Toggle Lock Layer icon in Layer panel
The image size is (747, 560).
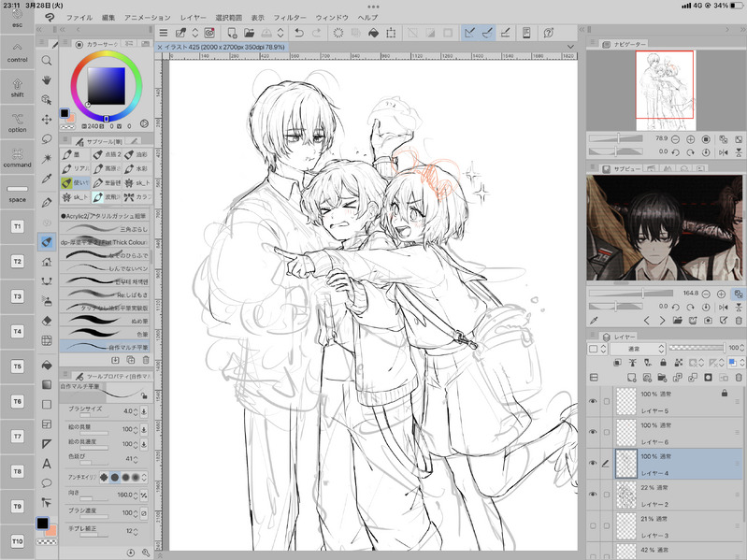tap(663, 363)
